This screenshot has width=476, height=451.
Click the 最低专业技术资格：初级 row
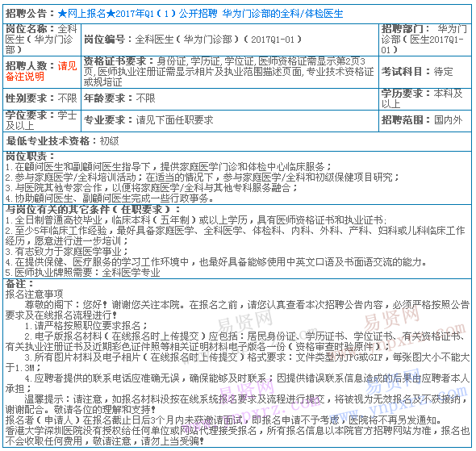pos(237,141)
